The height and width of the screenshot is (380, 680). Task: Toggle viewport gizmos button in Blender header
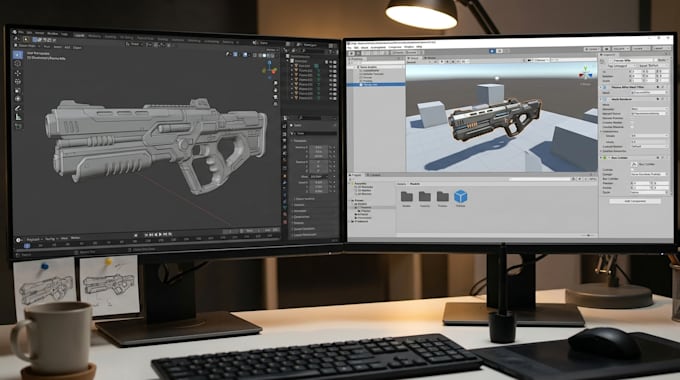pyautogui.click(x=235, y=54)
